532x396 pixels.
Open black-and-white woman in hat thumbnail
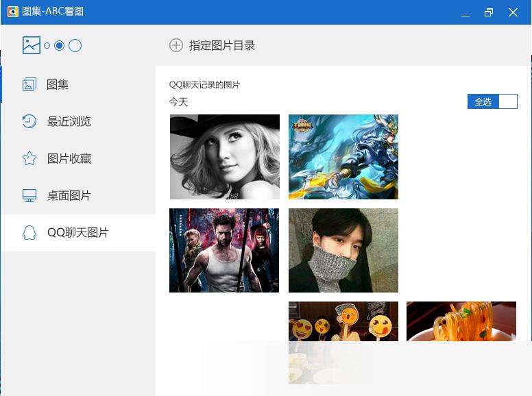pos(225,157)
